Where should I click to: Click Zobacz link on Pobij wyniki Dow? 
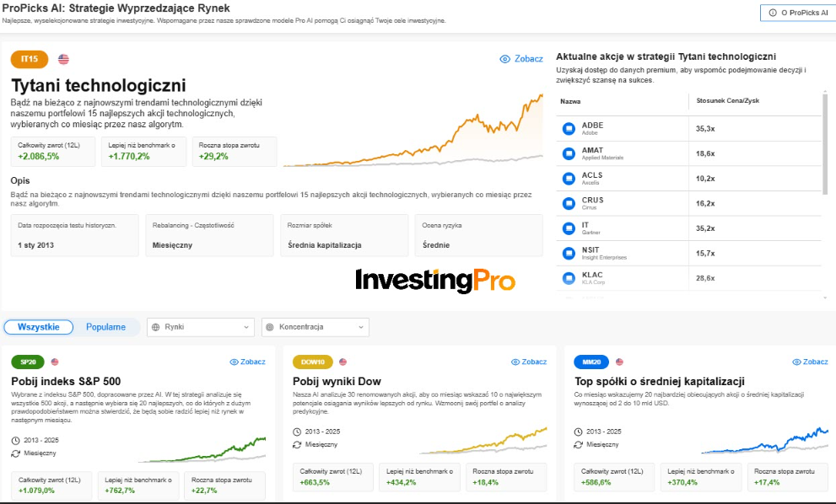pyautogui.click(x=529, y=362)
